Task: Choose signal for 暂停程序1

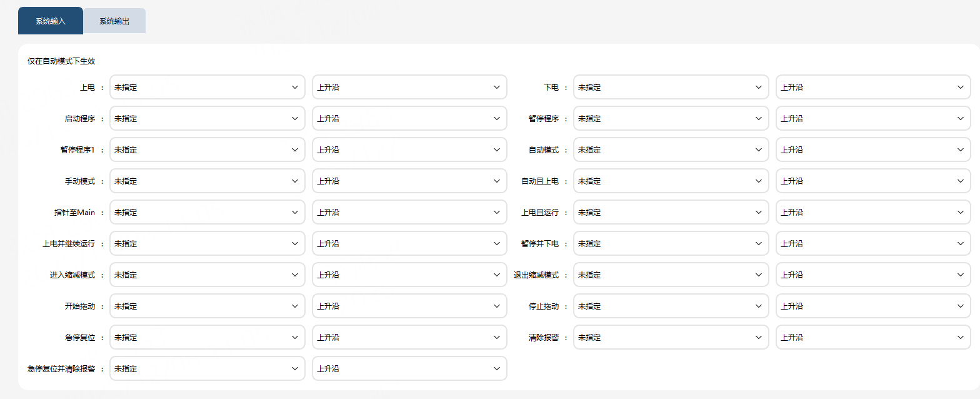Action: [x=207, y=150]
